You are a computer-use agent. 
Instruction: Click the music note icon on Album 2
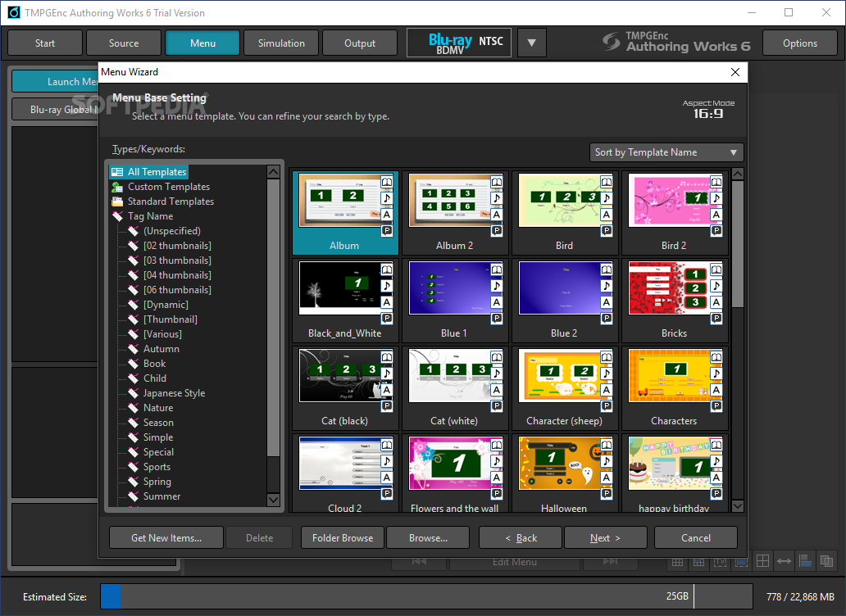click(497, 197)
